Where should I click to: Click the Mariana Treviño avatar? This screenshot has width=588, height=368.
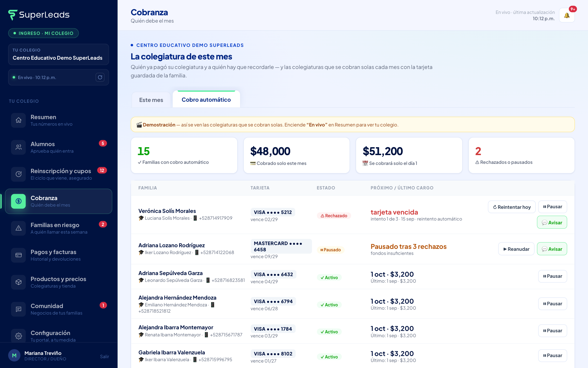click(14, 355)
